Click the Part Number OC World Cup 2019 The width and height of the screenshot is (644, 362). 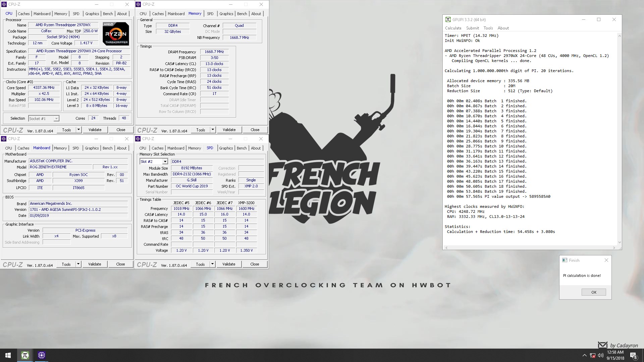pos(192,186)
